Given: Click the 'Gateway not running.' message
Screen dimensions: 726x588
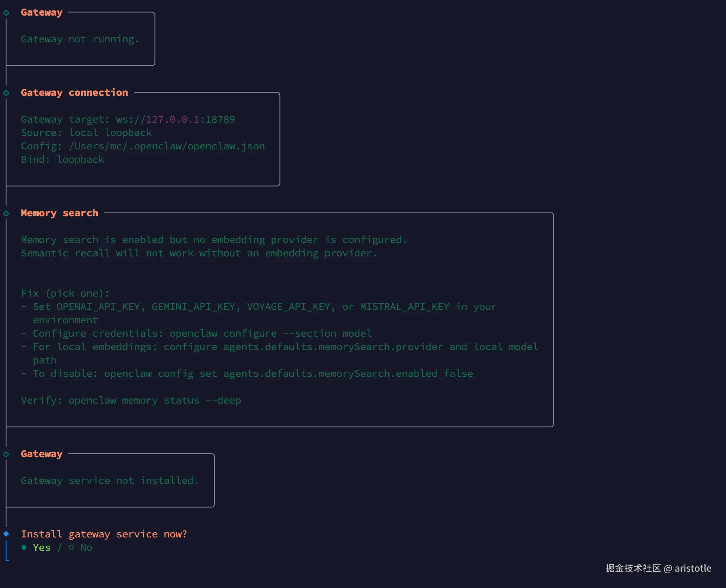Looking at the screenshot, I should click(x=80, y=39).
